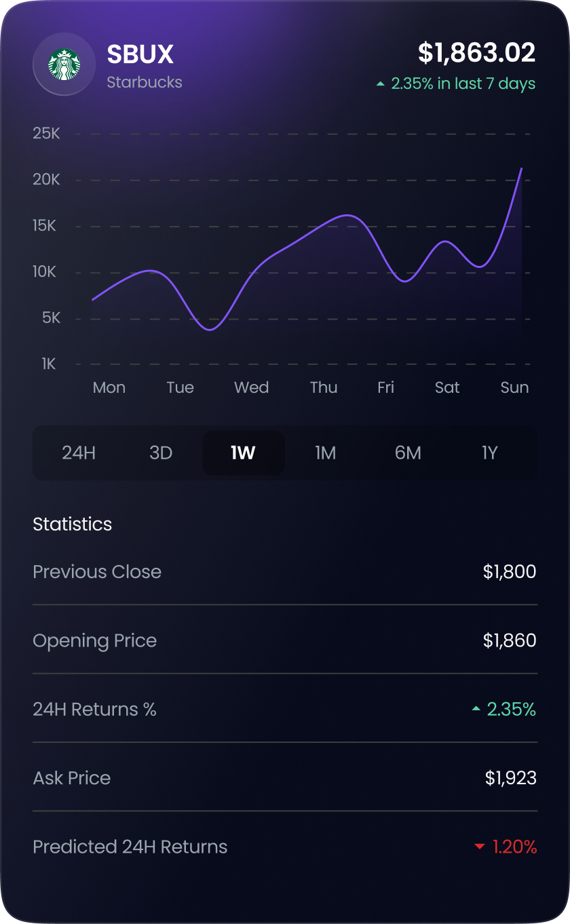Click the Ask Price value $1,923
570x924 pixels.
(511, 778)
